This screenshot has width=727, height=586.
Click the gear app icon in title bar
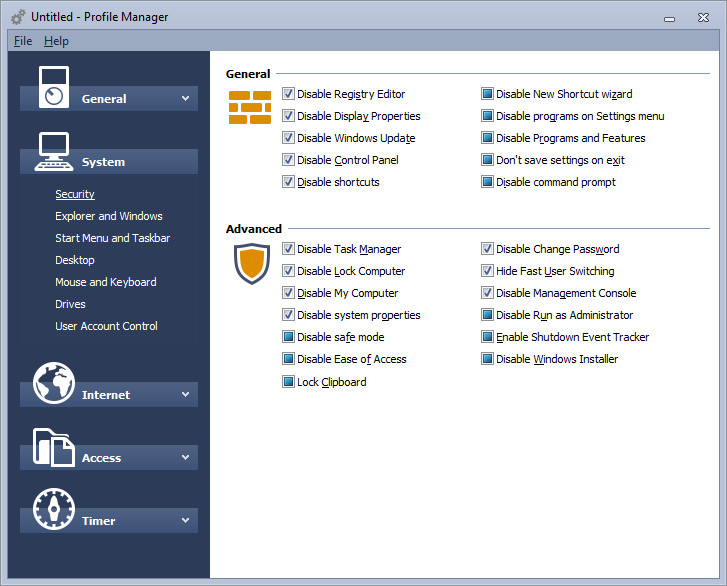click(x=19, y=18)
